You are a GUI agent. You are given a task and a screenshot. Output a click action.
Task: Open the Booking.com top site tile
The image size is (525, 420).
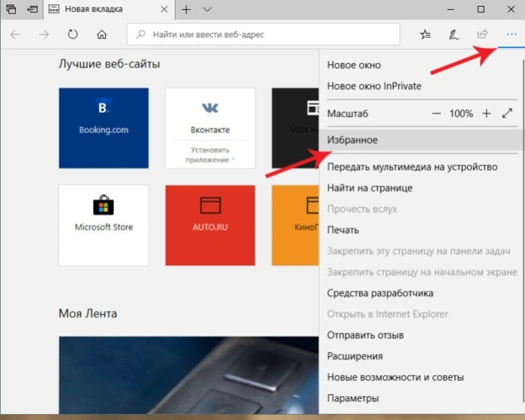tap(104, 128)
